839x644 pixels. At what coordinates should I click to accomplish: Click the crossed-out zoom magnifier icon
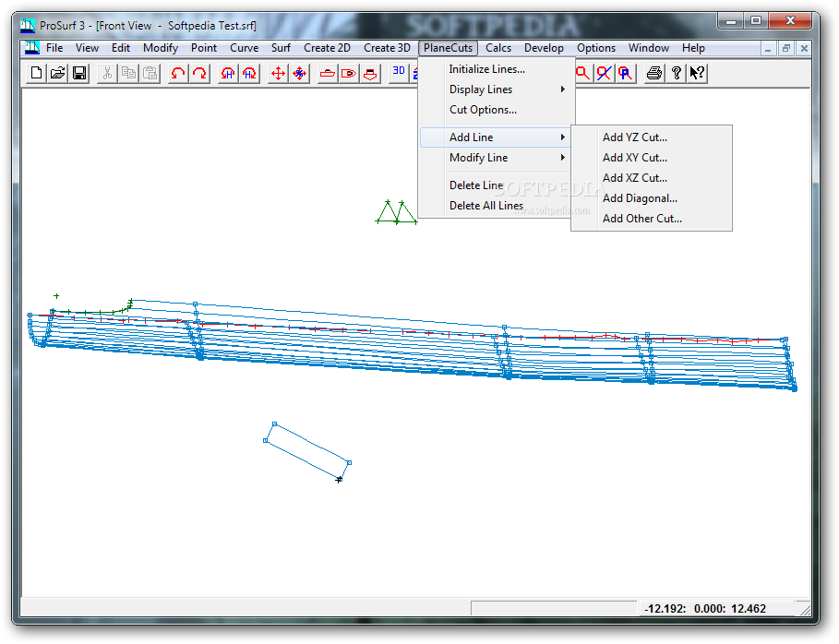point(605,73)
